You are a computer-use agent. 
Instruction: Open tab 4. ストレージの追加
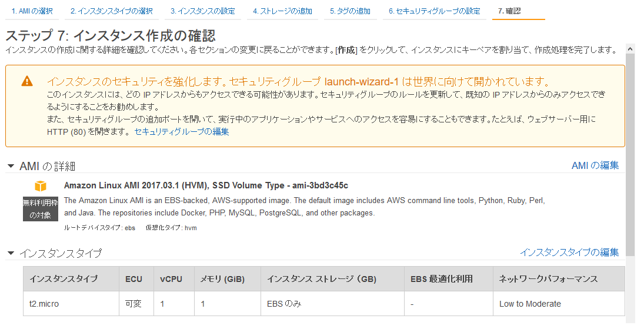tap(282, 11)
